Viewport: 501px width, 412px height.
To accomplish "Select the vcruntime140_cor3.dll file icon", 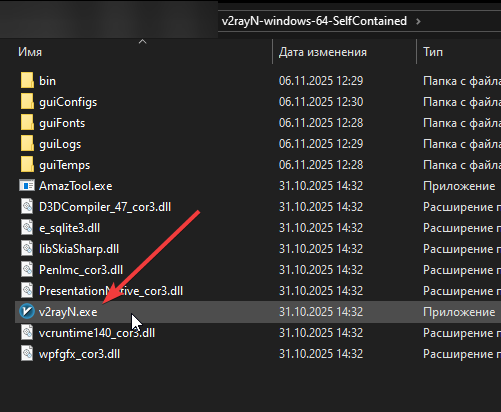I will coord(27,333).
